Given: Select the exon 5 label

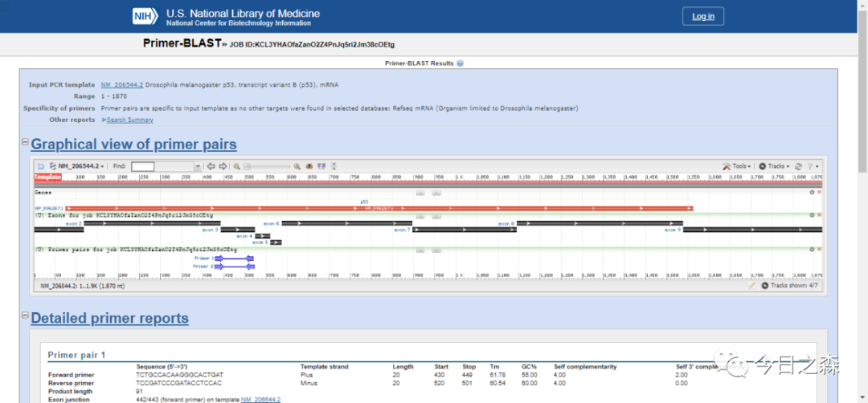Looking at the screenshot, I should click(260, 242).
